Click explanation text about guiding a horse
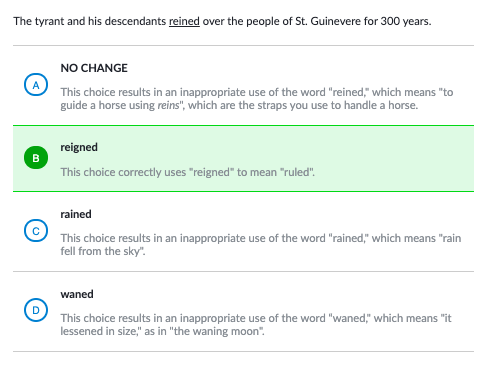Viewport: 485px width, 368px height. 257,99
